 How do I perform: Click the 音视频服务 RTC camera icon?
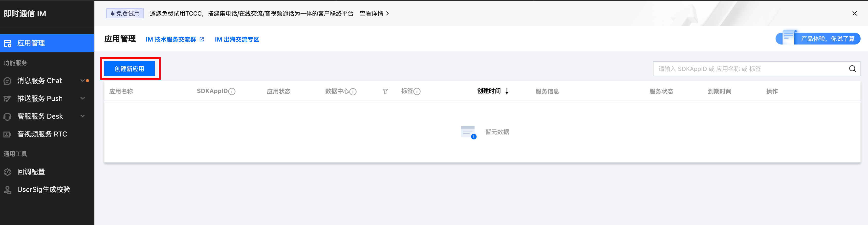tap(7, 135)
